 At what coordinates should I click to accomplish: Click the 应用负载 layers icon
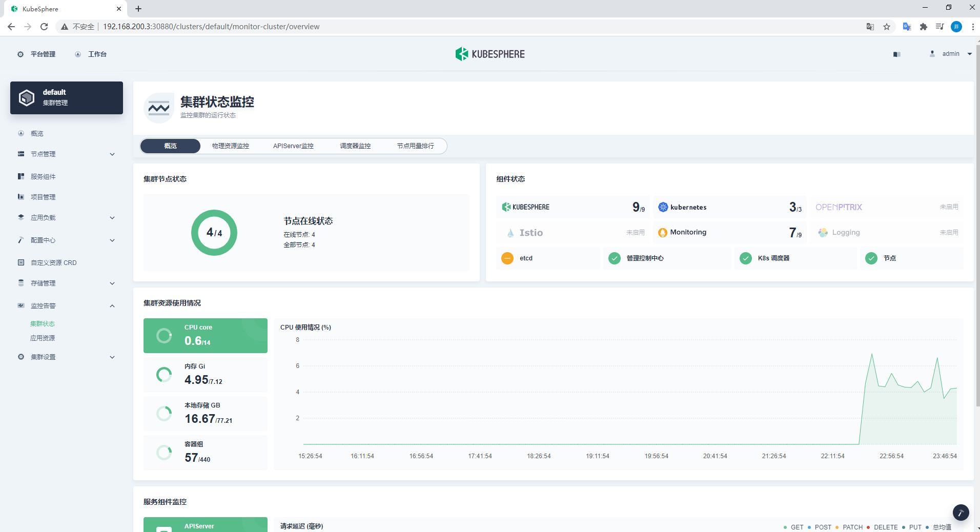tap(21, 217)
